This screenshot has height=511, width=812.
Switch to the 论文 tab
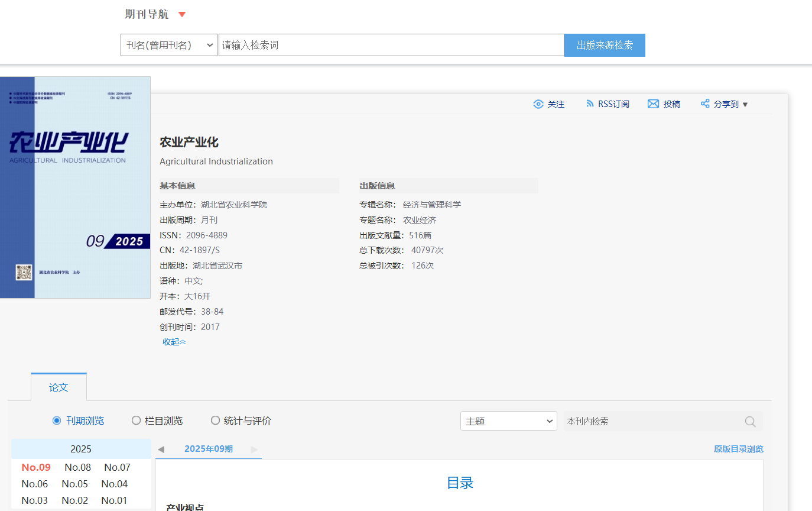[x=59, y=387]
